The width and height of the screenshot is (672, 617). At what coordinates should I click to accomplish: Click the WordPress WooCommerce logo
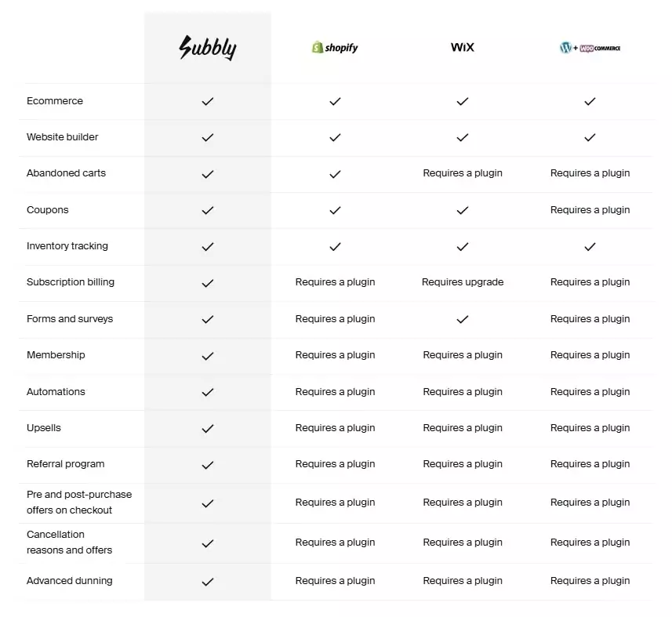590,48
